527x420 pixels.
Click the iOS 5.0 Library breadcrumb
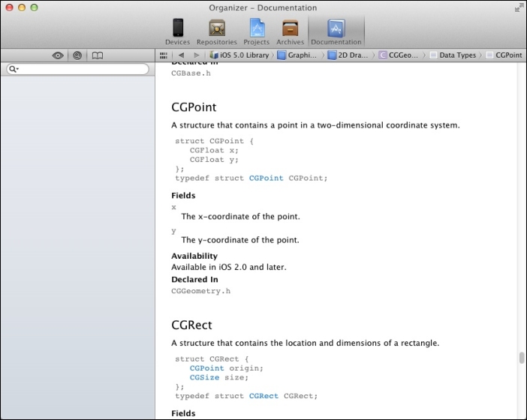(239, 55)
